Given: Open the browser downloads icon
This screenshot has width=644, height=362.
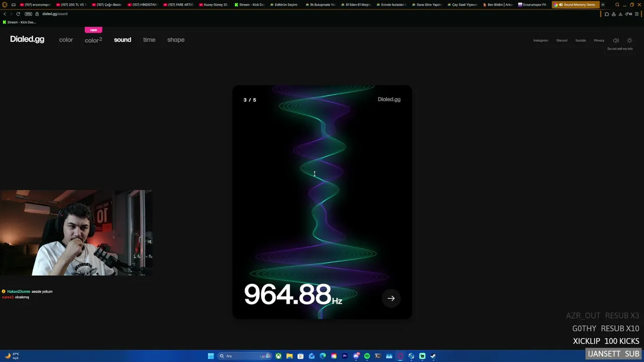Looking at the screenshot, I should pyautogui.click(x=620, y=14).
